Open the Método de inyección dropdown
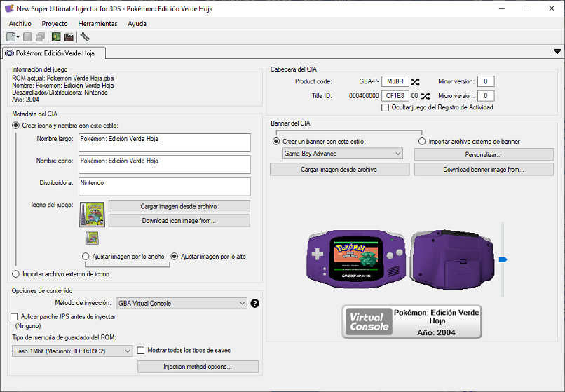 click(x=181, y=304)
